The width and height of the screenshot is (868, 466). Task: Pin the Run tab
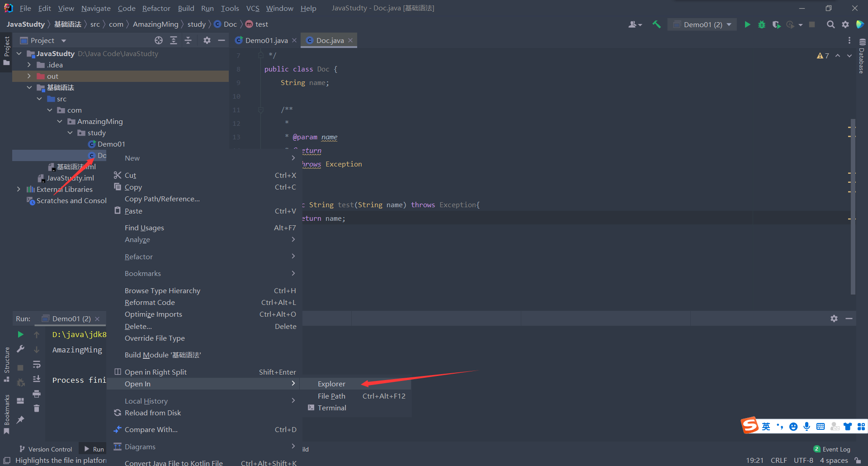coord(20,420)
